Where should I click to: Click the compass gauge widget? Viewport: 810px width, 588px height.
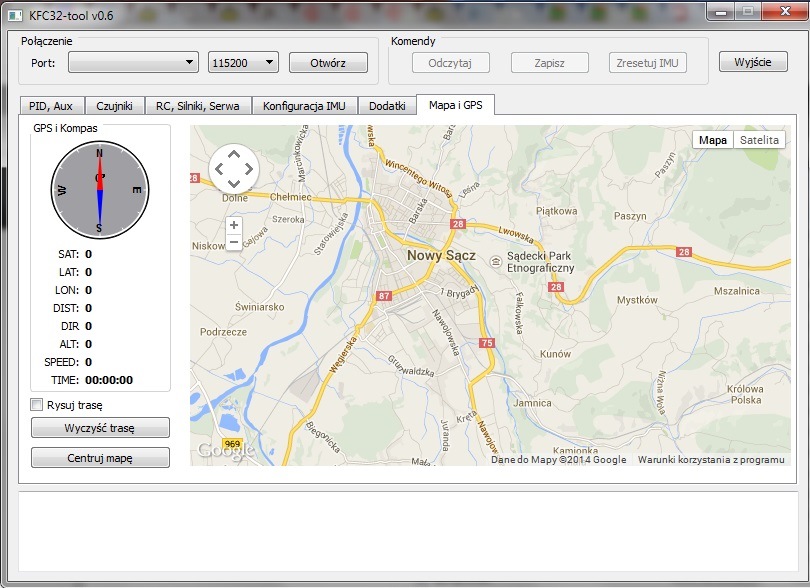tap(99, 189)
